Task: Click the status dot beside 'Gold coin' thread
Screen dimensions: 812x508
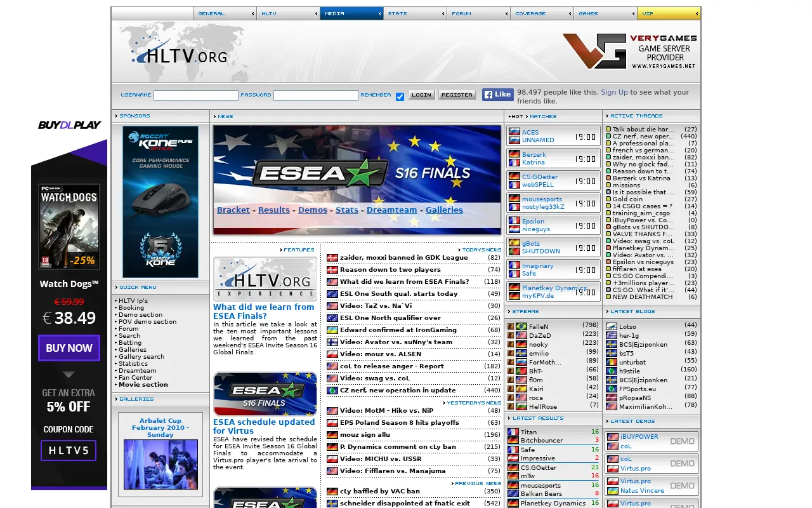Action: pyautogui.click(x=608, y=199)
